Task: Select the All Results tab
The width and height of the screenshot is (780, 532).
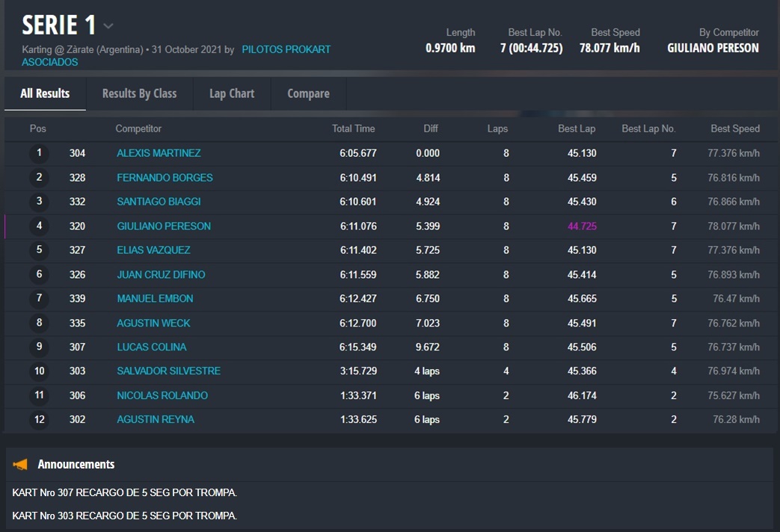Action: click(x=45, y=93)
